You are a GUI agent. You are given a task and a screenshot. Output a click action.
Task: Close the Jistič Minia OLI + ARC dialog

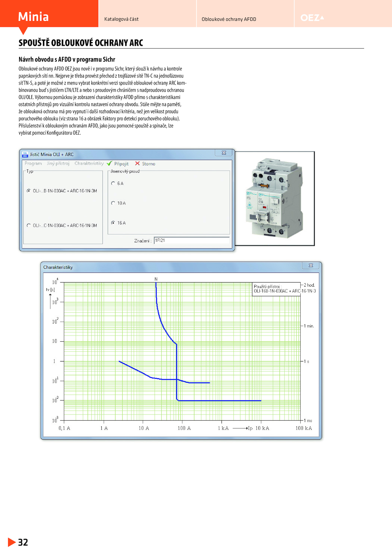click(224, 153)
